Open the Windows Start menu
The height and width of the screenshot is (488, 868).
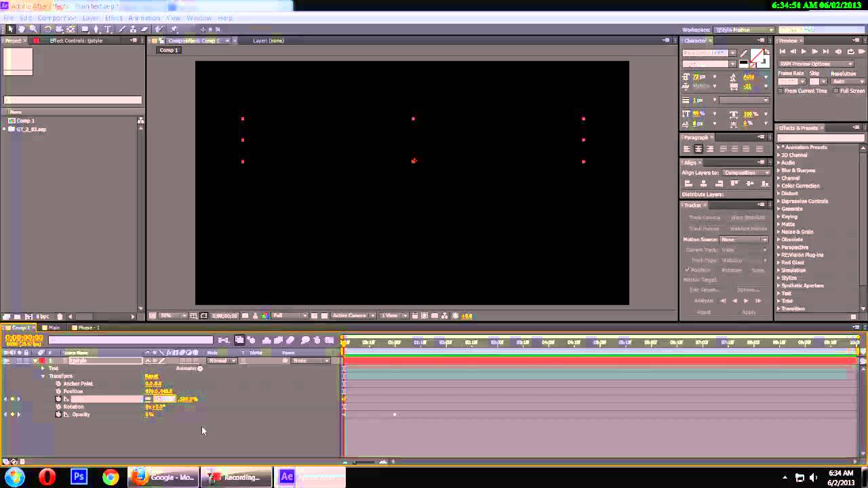tap(15, 477)
